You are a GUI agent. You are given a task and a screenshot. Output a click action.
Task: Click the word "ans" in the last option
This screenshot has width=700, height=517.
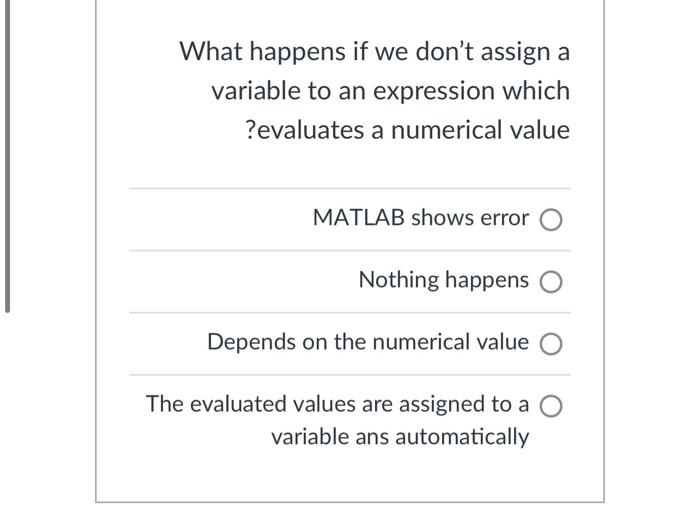tap(372, 437)
